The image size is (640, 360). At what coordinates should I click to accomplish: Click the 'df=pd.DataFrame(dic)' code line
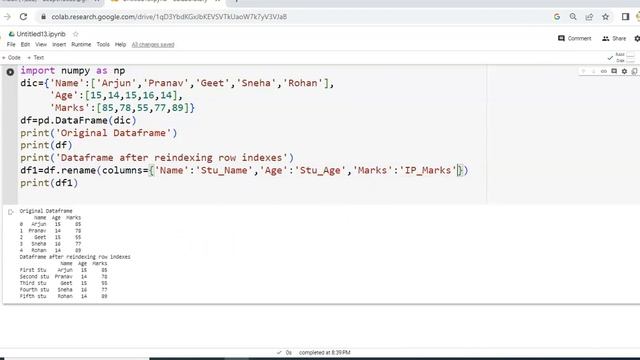pos(78,120)
